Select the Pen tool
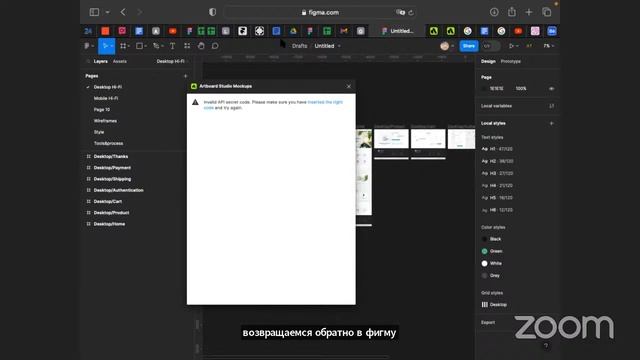This screenshot has width=640, height=360. pos(156,46)
